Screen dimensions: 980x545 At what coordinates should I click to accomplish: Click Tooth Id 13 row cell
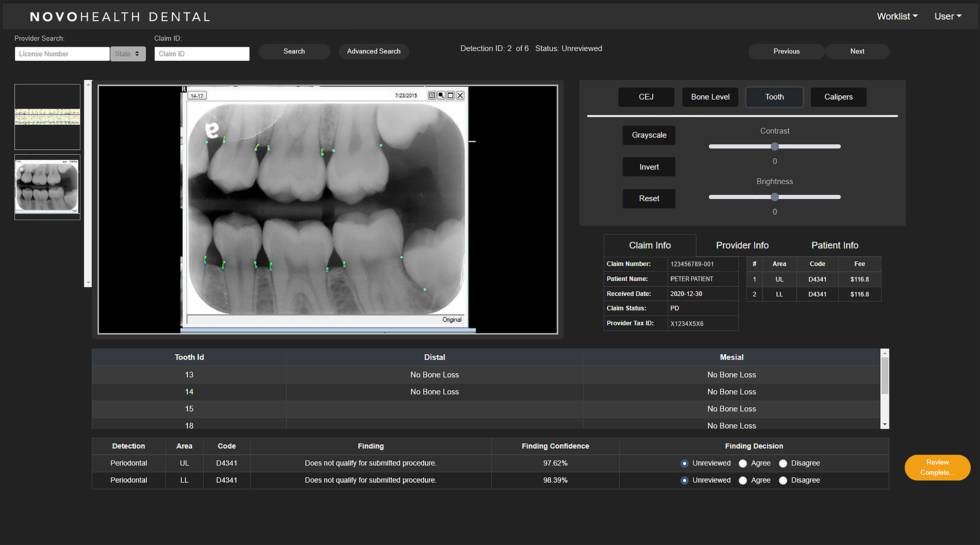(189, 375)
